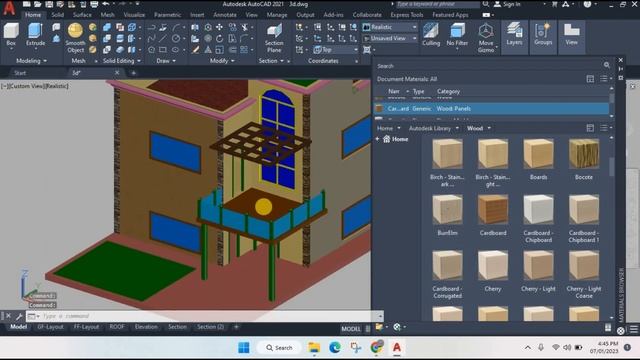
Task: Select the Extrude tool
Action: click(36, 35)
